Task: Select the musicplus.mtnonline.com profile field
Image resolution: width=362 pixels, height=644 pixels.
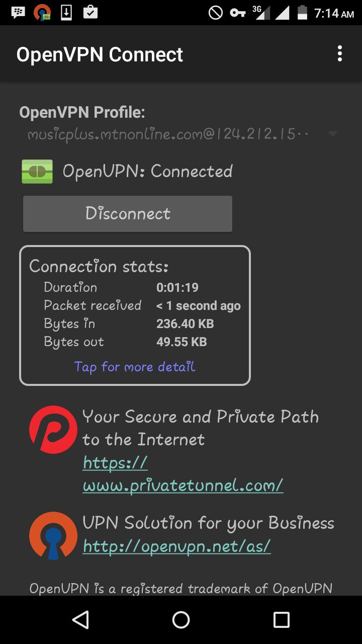Action: pyautogui.click(x=182, y=134)
